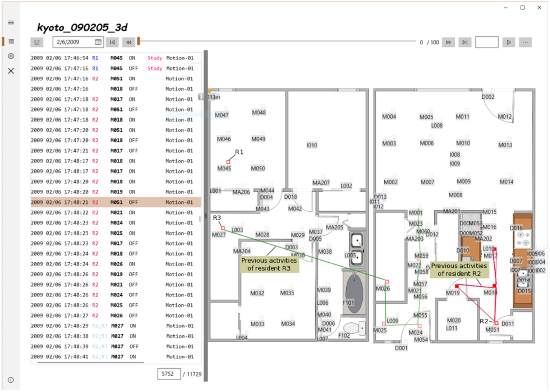Click the X close icon in sidebar

coord(11,71)
